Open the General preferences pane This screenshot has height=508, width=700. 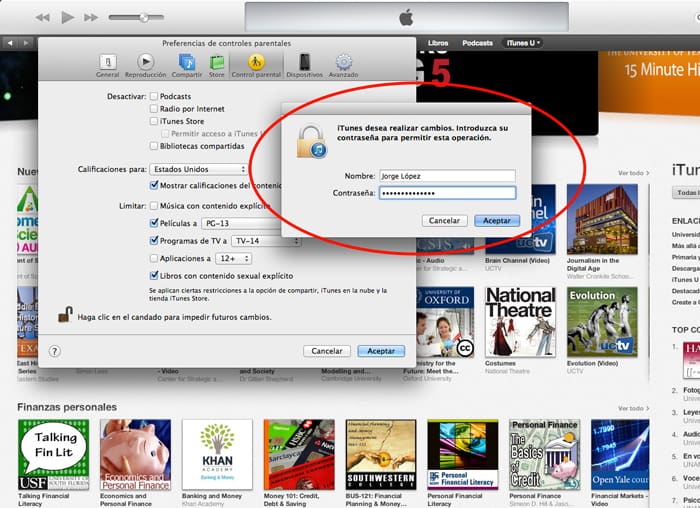point(108,66)
